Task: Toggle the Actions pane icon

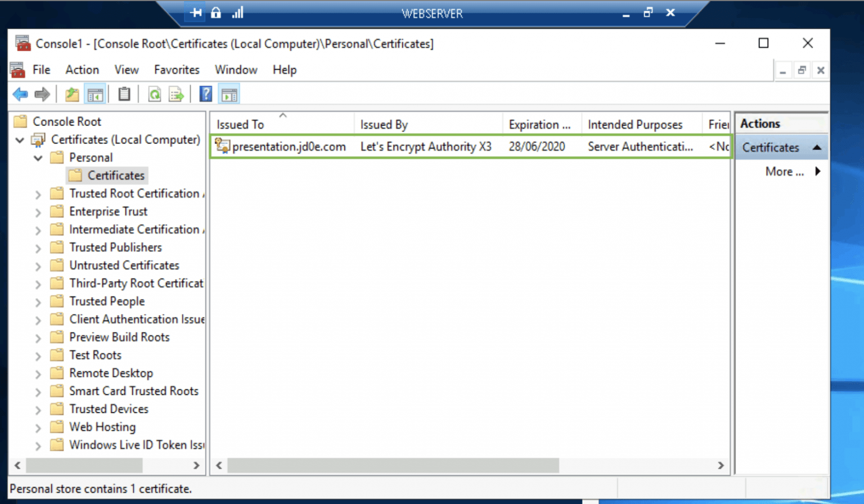Action: 229,93
